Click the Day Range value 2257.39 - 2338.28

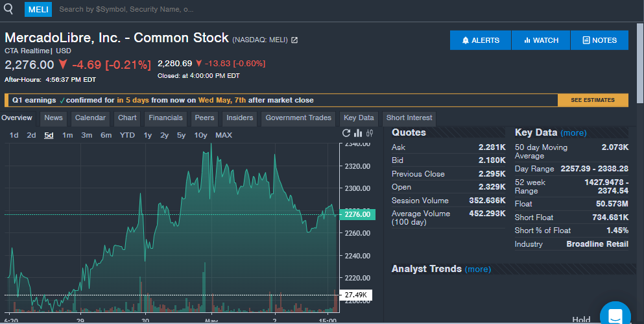point(594,169)
